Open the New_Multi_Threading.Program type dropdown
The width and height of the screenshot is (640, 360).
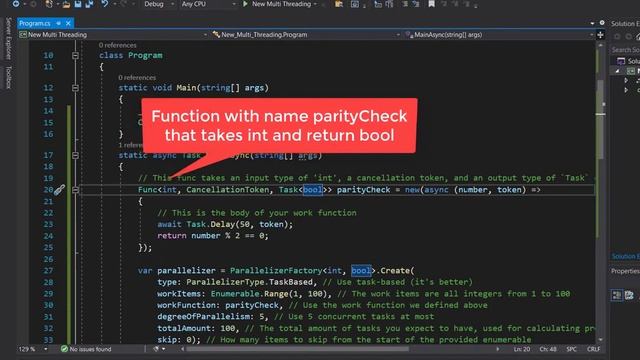click(306, 35)
